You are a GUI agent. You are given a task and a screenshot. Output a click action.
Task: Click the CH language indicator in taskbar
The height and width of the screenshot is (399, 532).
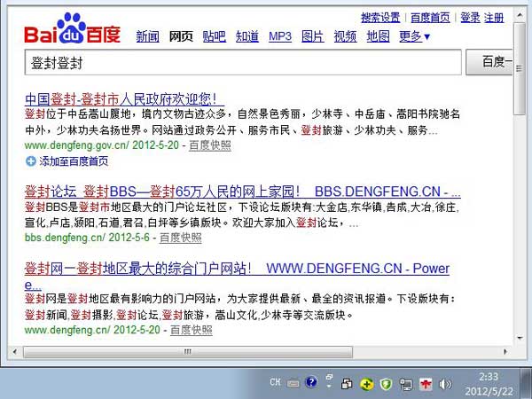point(275,382)
